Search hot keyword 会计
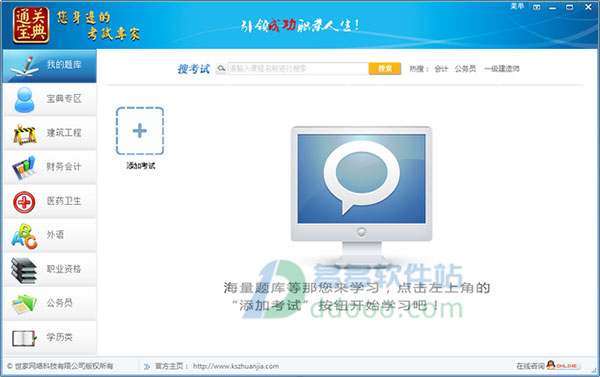The width and height of the screenshot is (600, 377). point(441,69)
